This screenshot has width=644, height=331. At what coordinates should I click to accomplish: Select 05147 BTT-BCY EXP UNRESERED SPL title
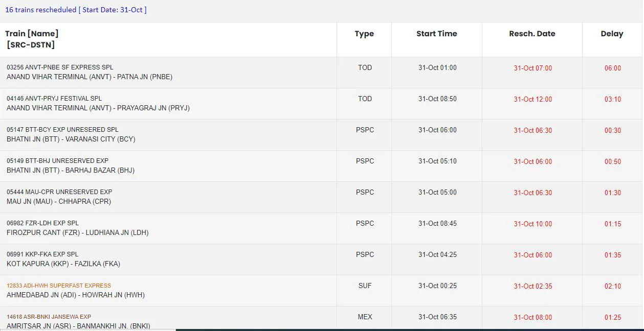[62, 130]
